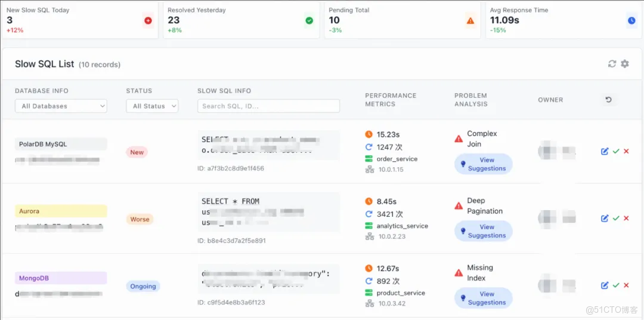Click the PolarDB MySQL database tag

(61, 144)
